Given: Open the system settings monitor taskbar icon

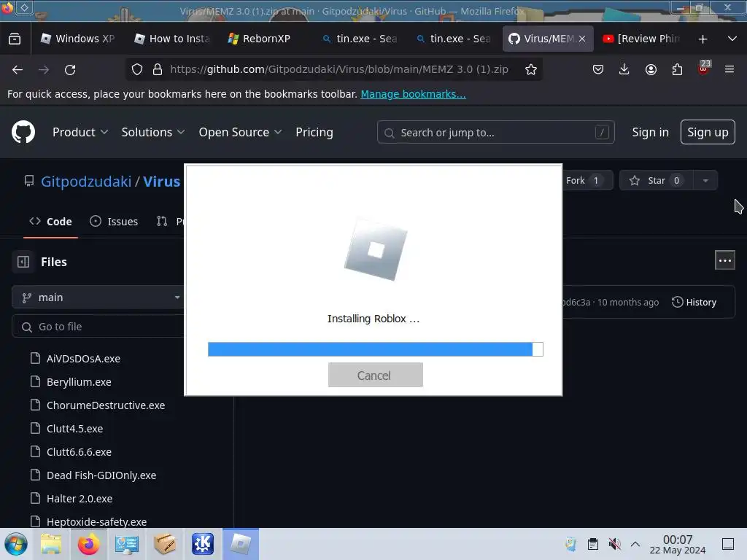Looking at the screenshot, I should tap(127, 544).
